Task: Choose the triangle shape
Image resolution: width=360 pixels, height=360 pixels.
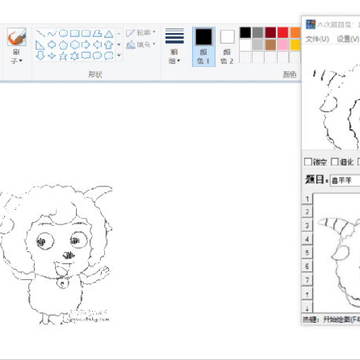Action: [108, 33]
